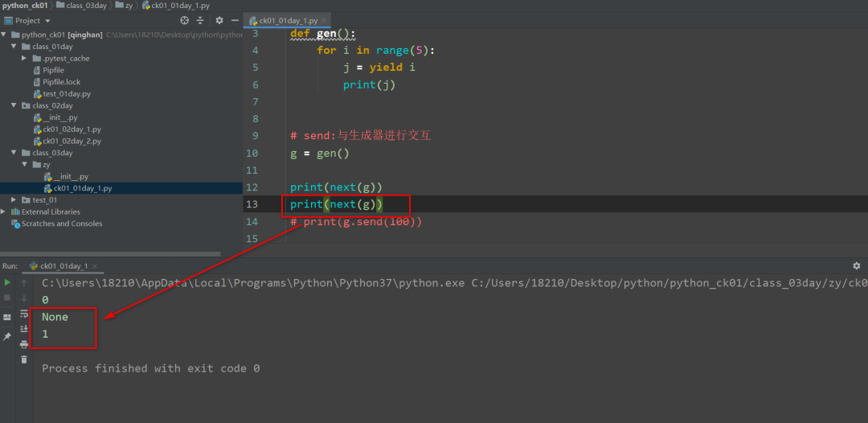This screenshot has width=868, height=423.
Task: Rerun the script with green play icon
Action: click(7, 282)
